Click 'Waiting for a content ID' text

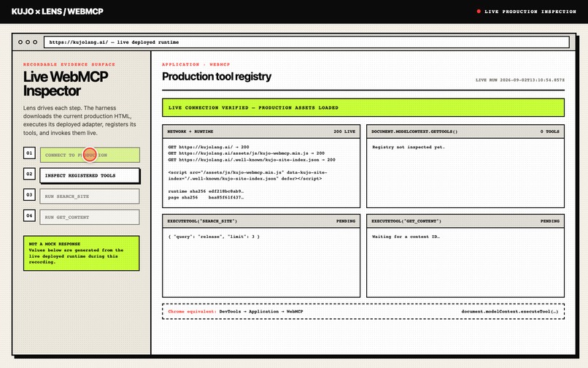tap(406, 237)
